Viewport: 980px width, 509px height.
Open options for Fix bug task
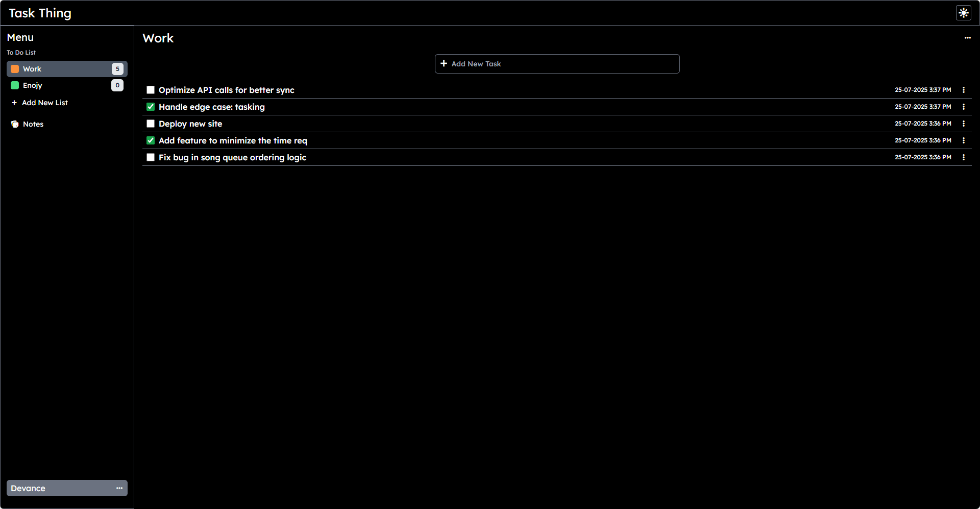point(963,157)
